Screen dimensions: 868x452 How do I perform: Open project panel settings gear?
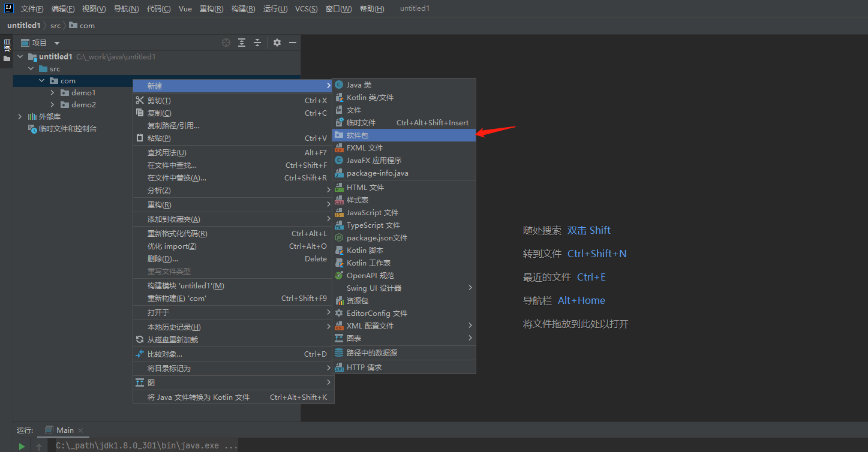[277, 43]
